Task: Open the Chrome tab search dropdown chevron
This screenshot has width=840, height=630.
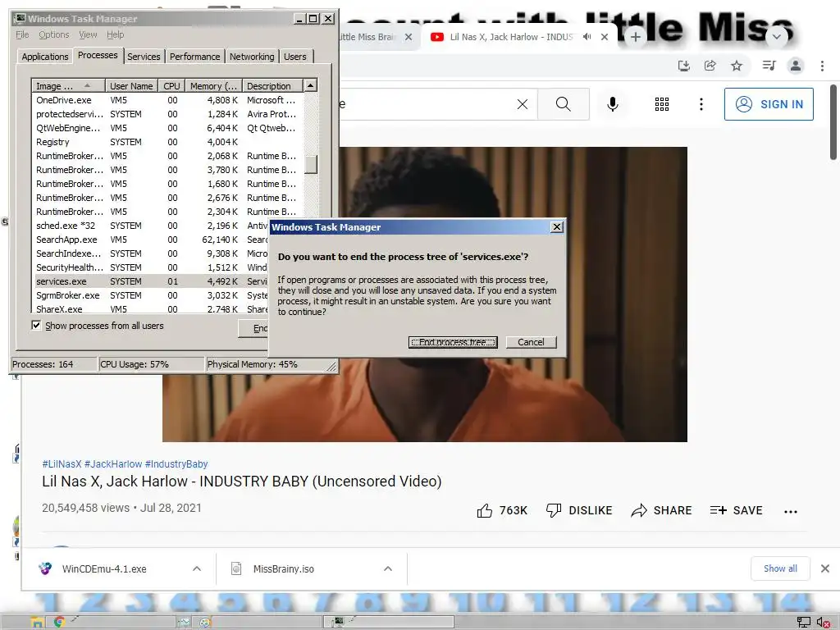Action: tap(777, 37)
